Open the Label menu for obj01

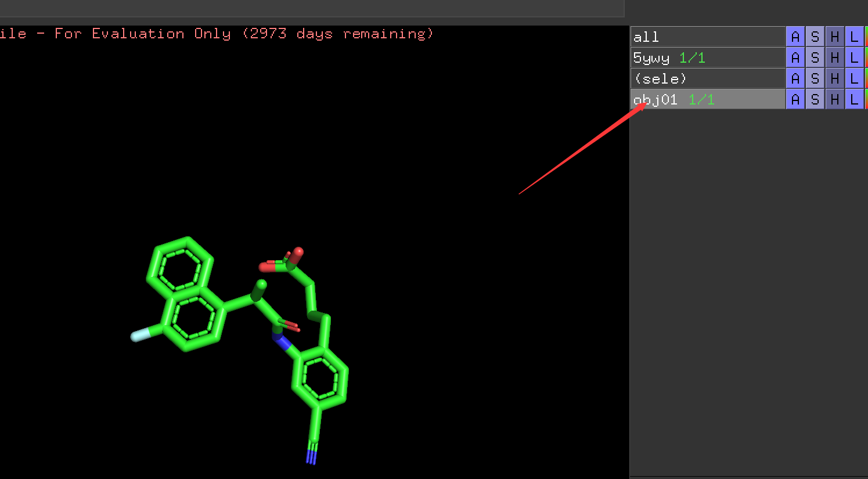[854, 99]
